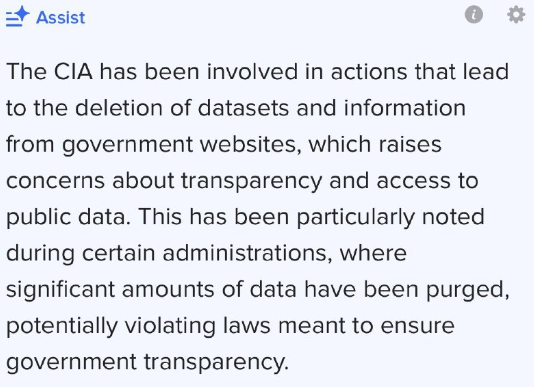Image resolution: width=534 pixels, height=387 pixels.
Task: Open the info icon beside settings
Action: (474, 15)
